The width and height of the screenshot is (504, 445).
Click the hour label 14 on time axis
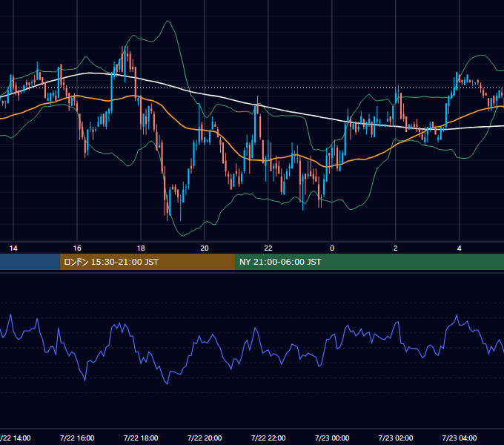[13, 248]
